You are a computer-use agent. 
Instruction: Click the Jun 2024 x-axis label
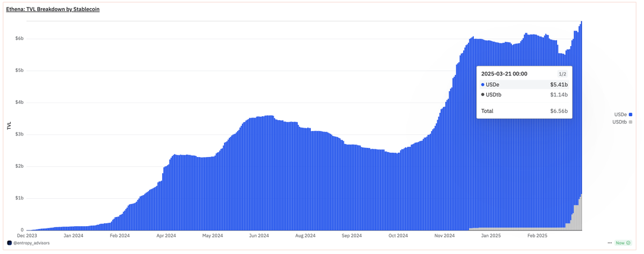pos(259,235)
